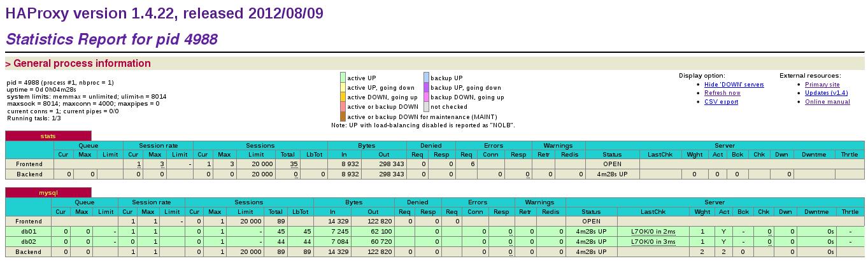Image resolution: width=868 pixels, height=261 pixels.
Task: Click the db01 server name cell
Action: (x=29, y=232)
